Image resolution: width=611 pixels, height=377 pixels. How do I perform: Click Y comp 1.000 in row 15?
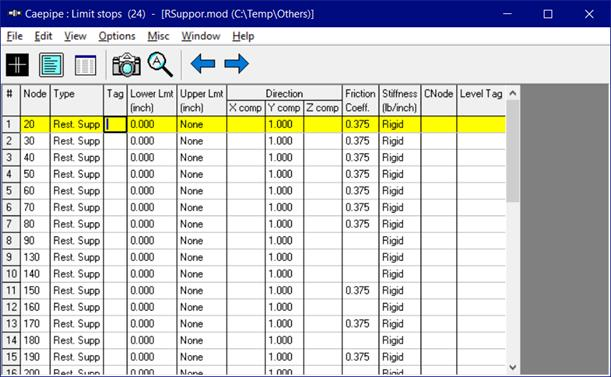pyautogui.click(x=284, y=357)
